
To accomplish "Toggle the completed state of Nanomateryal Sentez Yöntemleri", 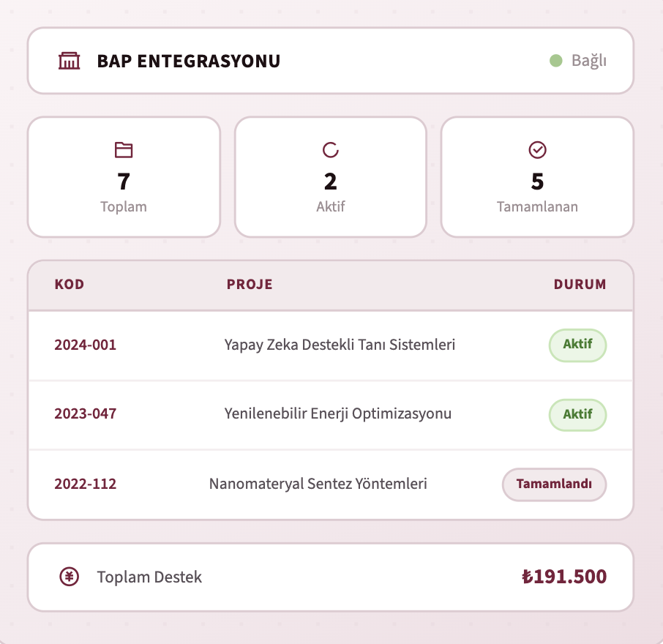I will click(x=554, y=484).
